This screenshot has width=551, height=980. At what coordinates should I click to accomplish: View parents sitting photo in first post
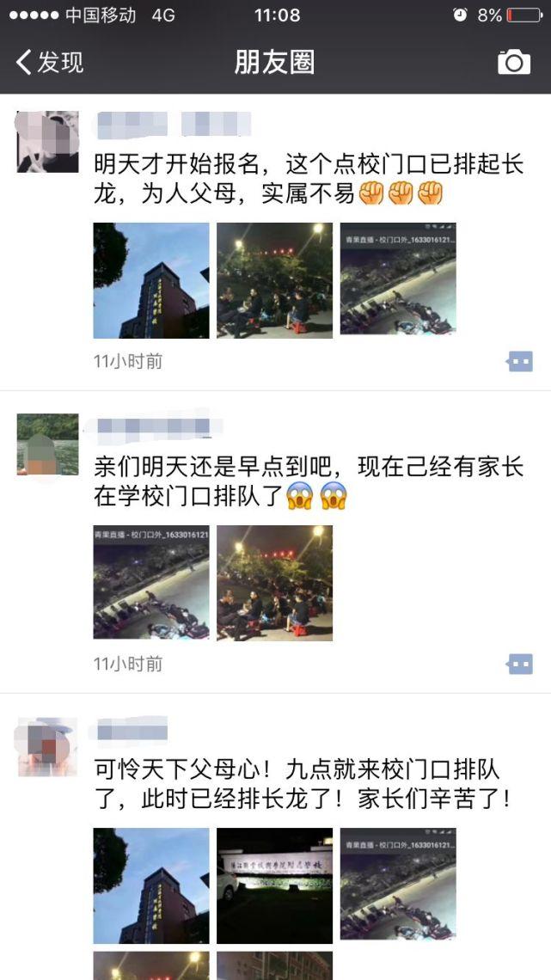(x=274, y=280)
